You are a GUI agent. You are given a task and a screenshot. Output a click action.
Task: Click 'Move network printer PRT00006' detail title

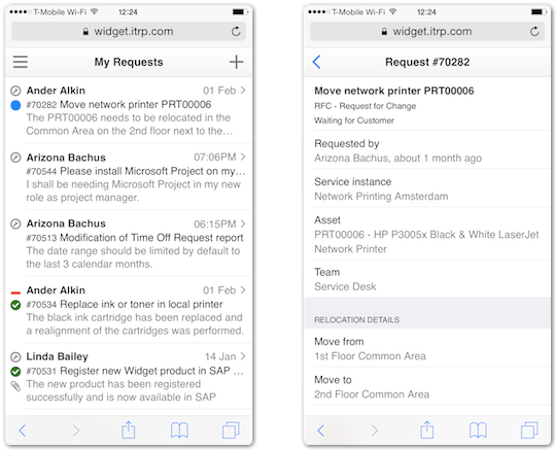click(x=394, y=91)
